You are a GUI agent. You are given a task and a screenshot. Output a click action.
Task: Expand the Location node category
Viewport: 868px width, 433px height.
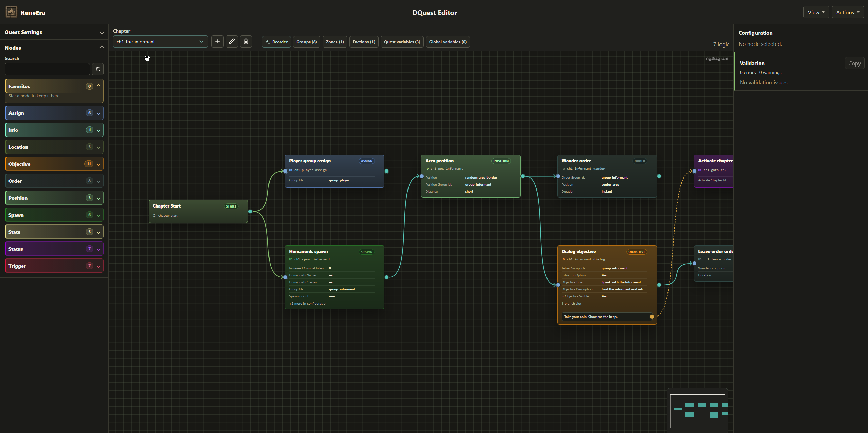[x=54, y=147]
